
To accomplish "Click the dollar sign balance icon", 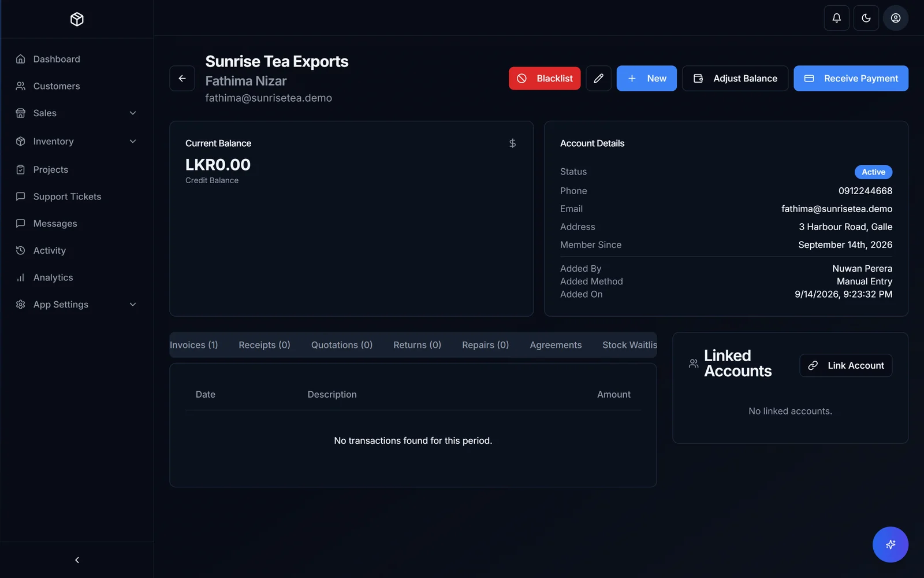I will click(512, 143).
